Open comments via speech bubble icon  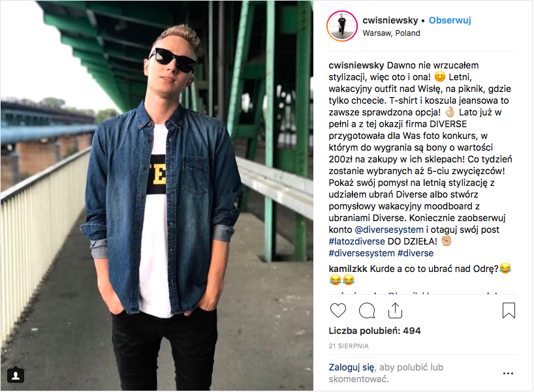pos(367,310)
